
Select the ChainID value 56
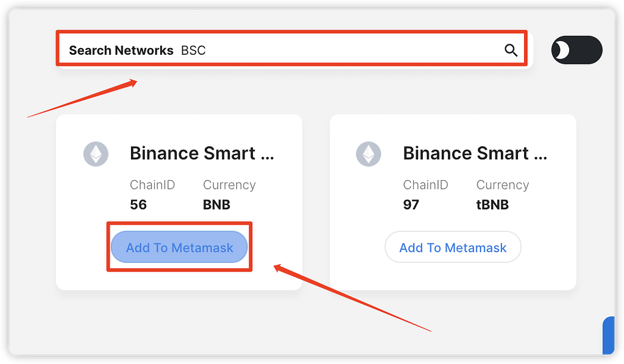tap(138, 205)
